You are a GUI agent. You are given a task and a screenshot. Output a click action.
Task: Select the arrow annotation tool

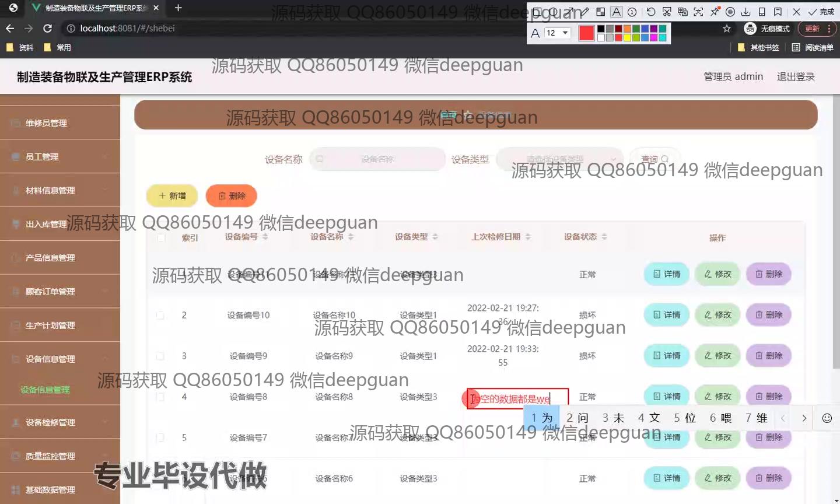pyautogui.click(x=570, y=12)
